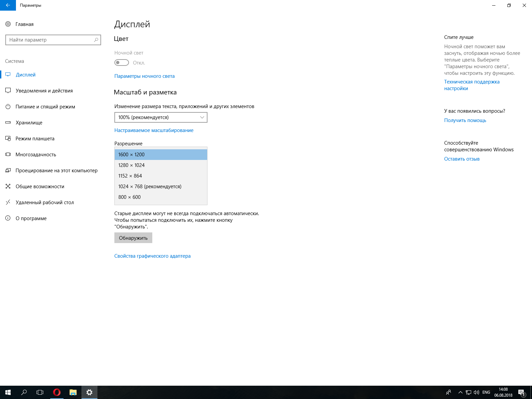Viewport: 532px width, 399px height.
Task: Click the volume speaker icon in tray
Action: [476, 392]
